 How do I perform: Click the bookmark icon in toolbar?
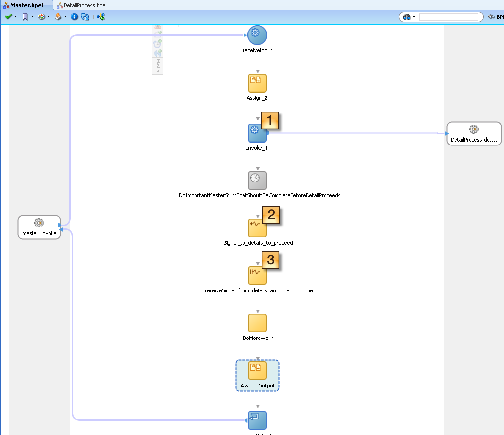[25, 16]
